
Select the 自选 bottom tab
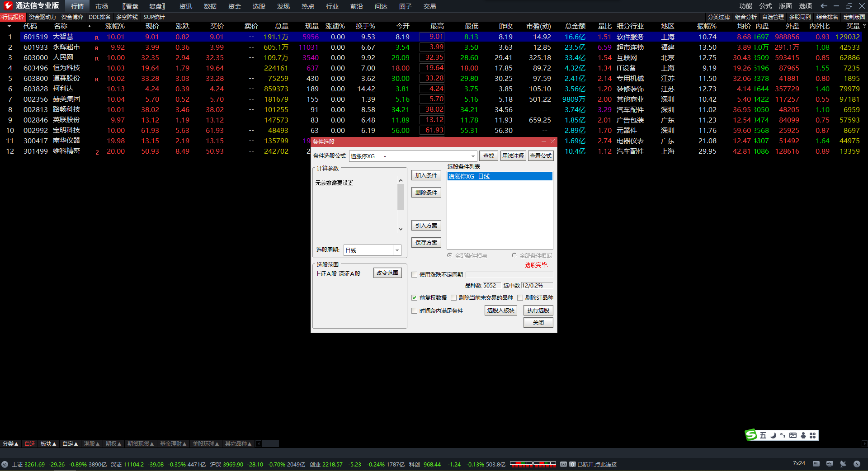coord(30,444)
